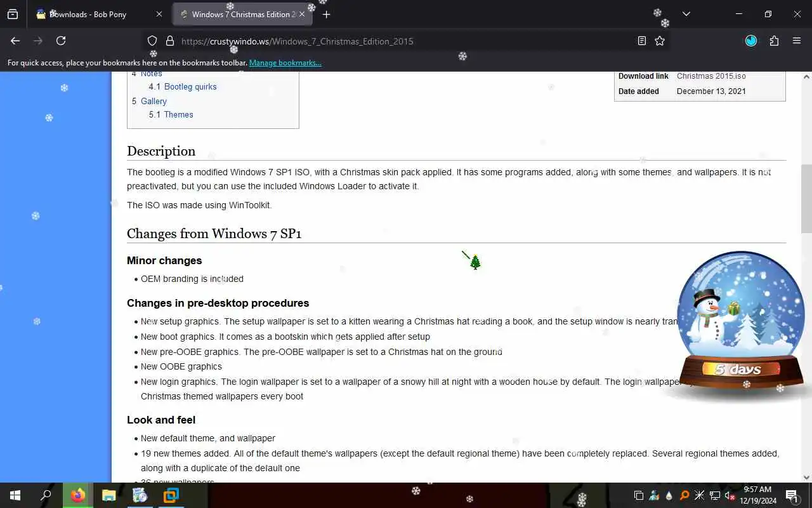
Task: Click the URL address bar field
Action: pos(406,41)
